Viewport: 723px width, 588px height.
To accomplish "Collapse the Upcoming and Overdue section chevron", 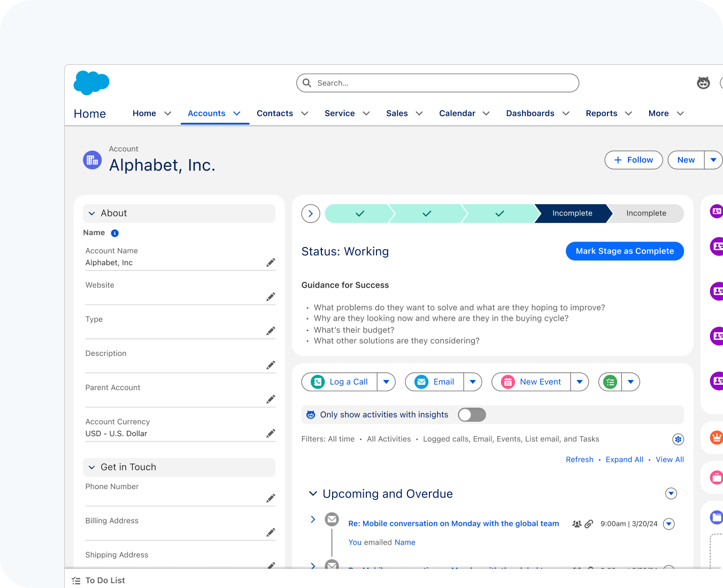I will pos(313,493).
